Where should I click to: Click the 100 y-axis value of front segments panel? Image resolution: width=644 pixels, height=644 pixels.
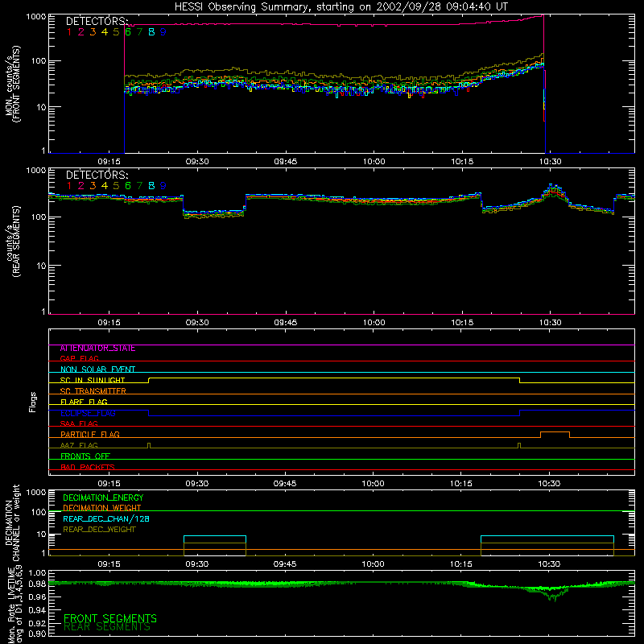coord(38,61)
